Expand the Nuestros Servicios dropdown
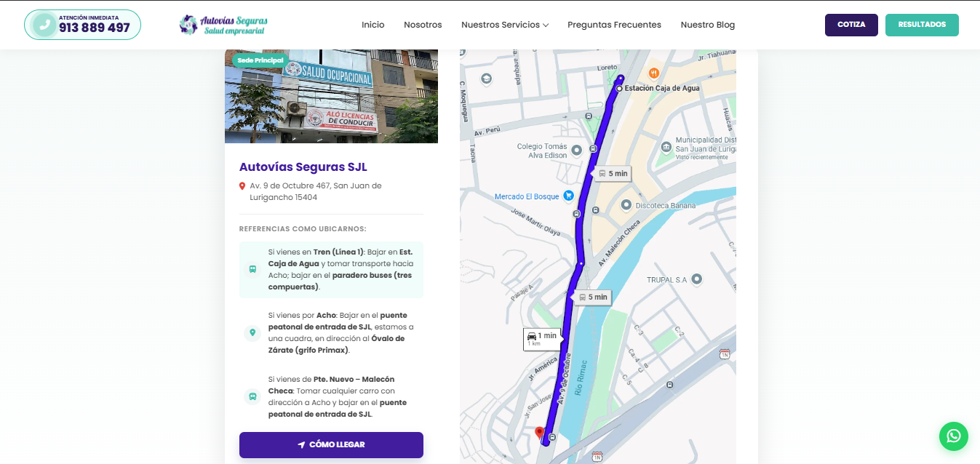 [505, 25]
